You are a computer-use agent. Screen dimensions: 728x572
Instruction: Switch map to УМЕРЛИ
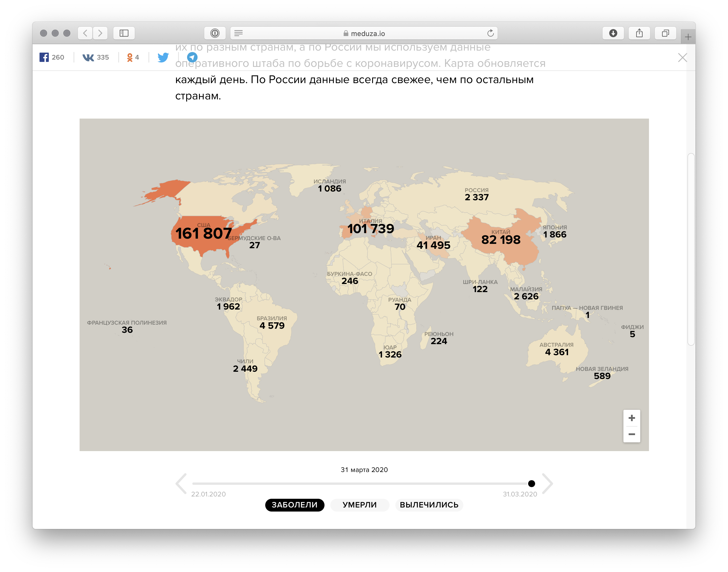pos(359,505)
